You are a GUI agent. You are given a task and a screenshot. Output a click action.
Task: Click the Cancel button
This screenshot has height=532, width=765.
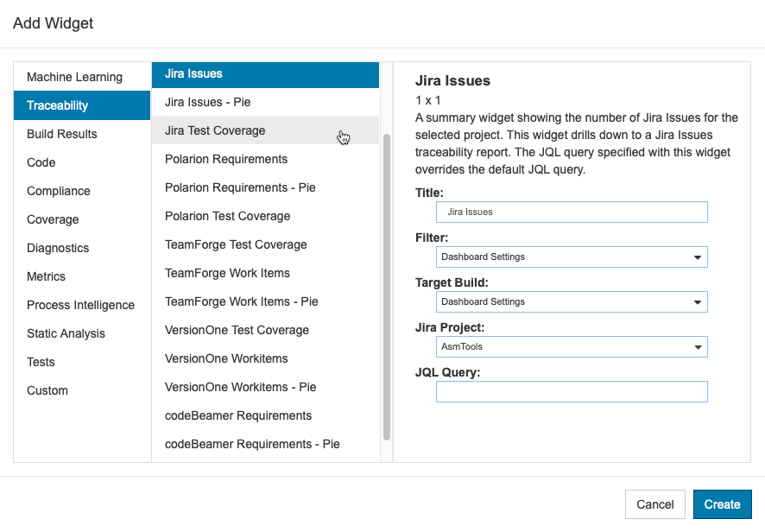(655, 504)
